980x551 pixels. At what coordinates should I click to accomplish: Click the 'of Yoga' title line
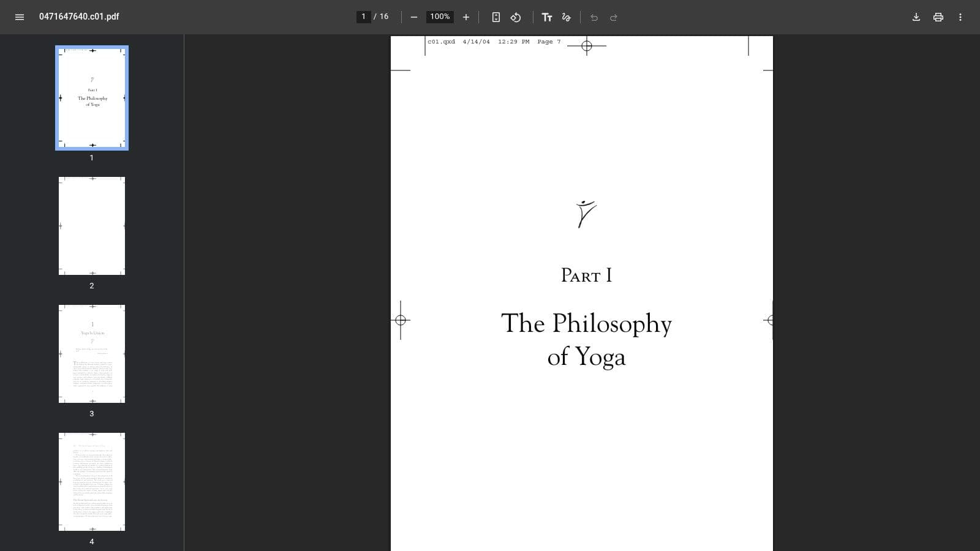[587, 357]
